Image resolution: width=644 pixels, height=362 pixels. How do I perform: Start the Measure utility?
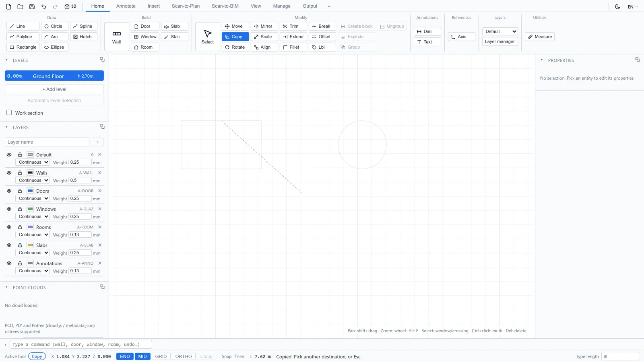pyautogui.click(x=540, y=37)
